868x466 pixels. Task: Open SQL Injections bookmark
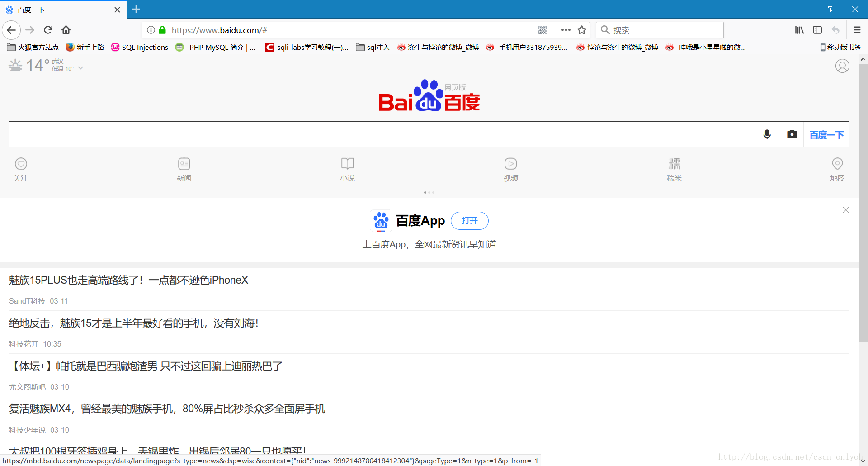click(x=140, y=47)
